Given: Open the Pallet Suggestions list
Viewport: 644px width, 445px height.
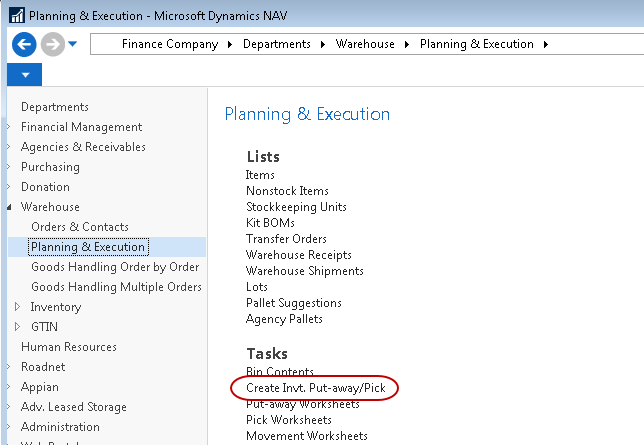Looking at the screenshot, I should [x=293, y=303].
